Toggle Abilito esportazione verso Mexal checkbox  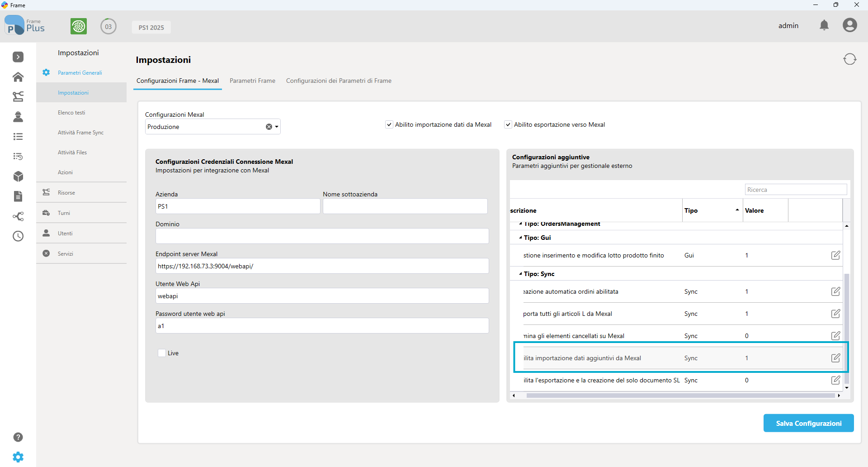click(508, 124)
